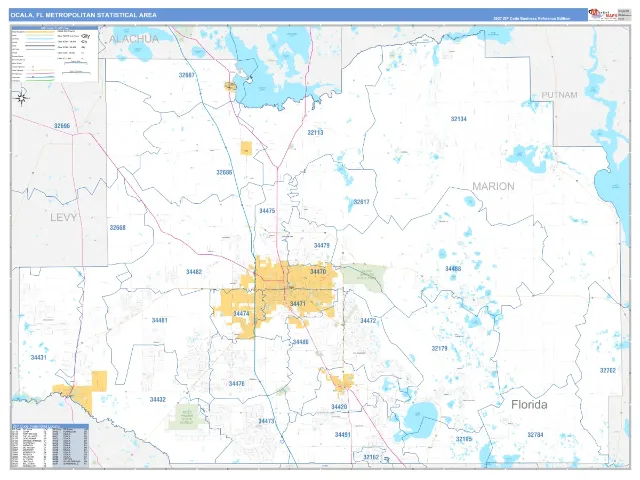Select ZIP code label 32702
Screen dimensions: 640x480
[608, 371]
